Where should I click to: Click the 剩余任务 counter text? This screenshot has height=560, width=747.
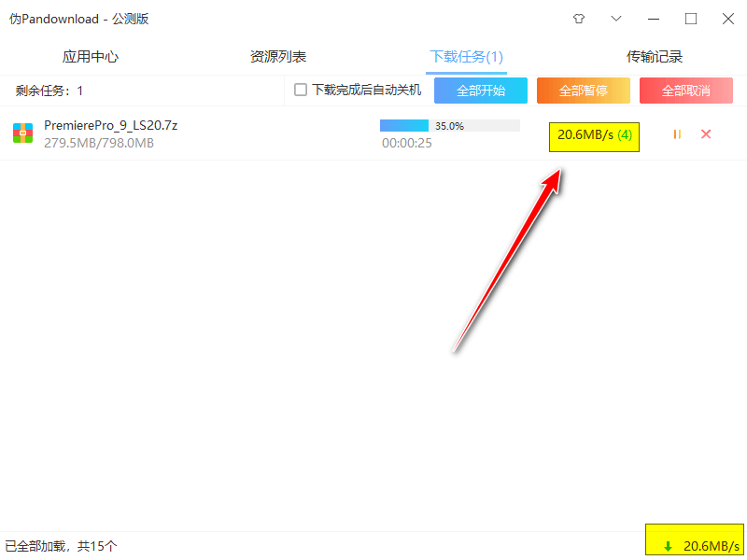(x=44, y=90)
